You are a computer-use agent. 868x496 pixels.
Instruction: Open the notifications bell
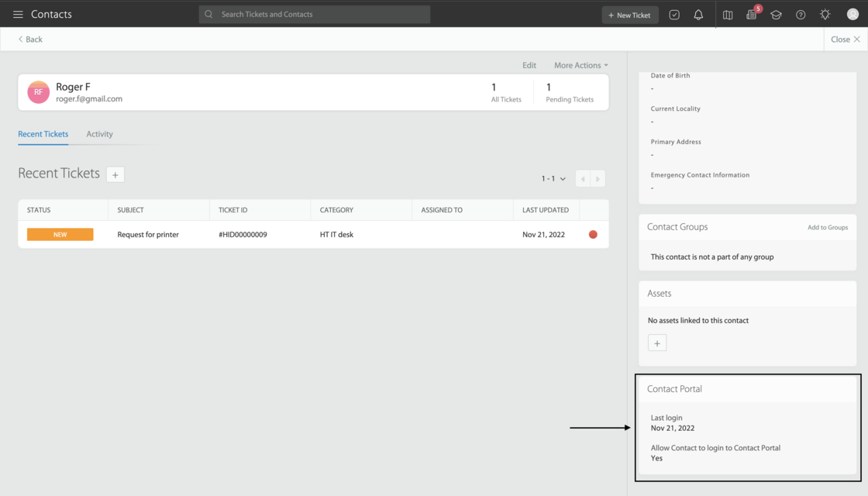698,15
